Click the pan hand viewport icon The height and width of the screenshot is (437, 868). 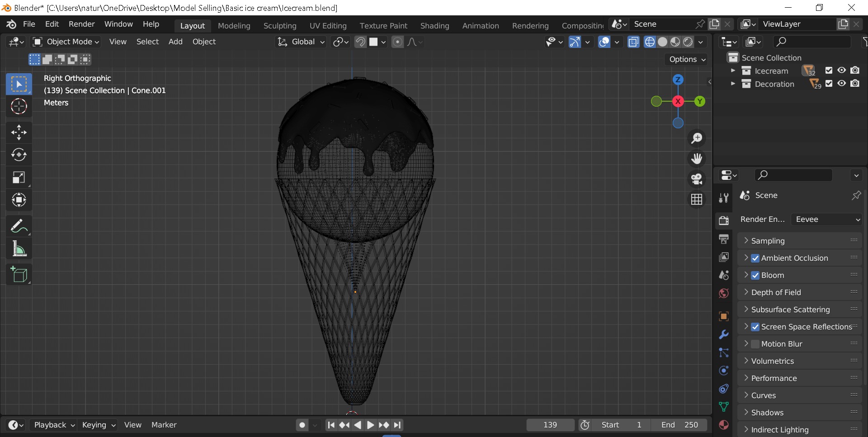697,159
